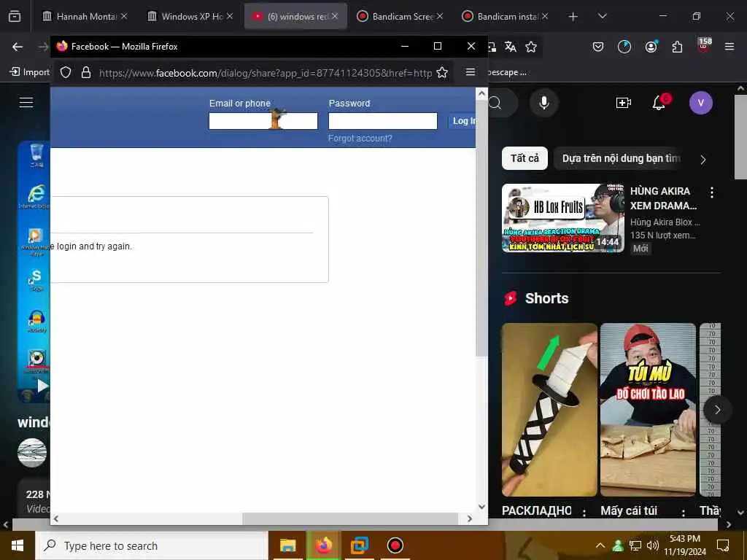Switch to the Bandicam instal tab
This screenshot has width=747, height=560.
pos(507,16)
